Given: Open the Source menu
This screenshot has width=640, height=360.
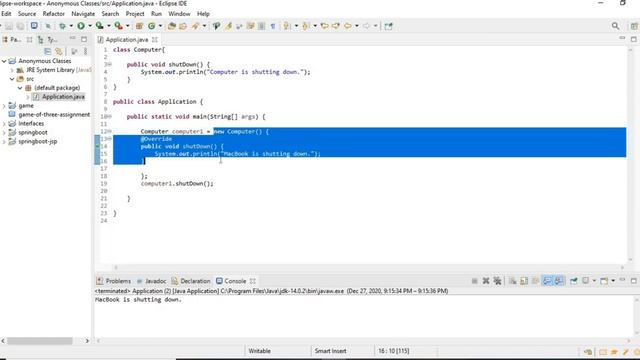Looking at the screenshot, I should click(x=27, y=13).
